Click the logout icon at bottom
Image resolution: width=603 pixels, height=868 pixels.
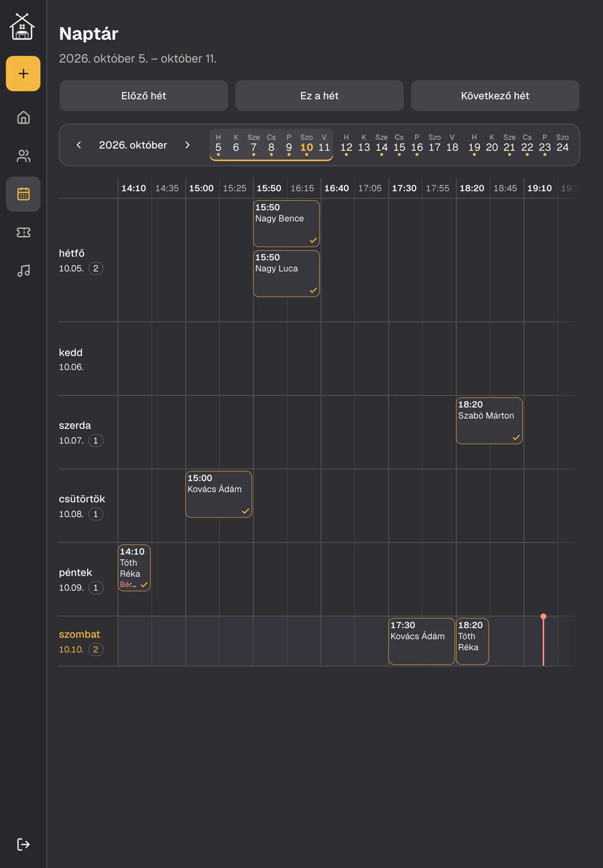pyautogui.click(x=23, y=844)
